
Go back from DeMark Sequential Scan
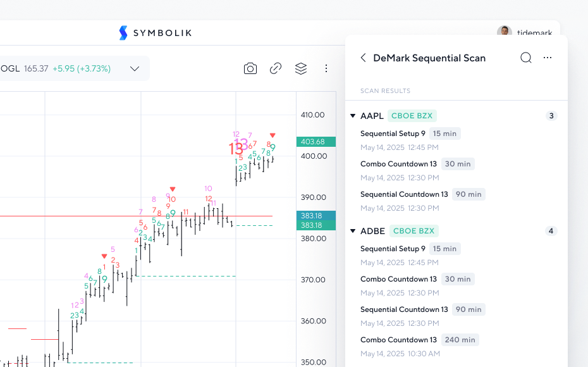tap(363, 58)
